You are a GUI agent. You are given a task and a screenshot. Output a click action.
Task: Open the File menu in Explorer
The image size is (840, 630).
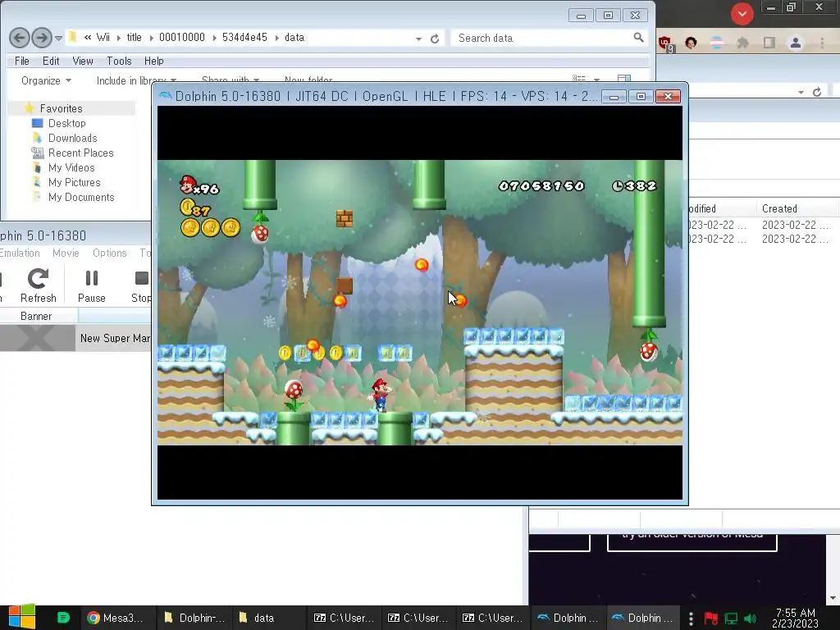point(22,61)
